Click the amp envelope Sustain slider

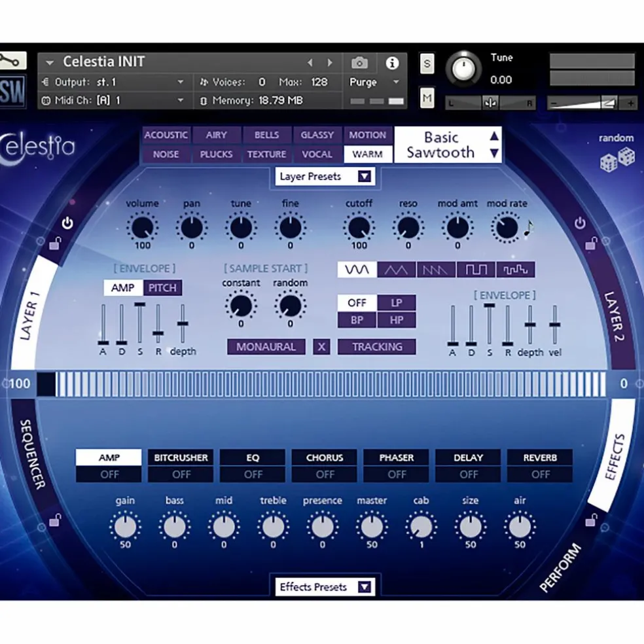point(139,324)
